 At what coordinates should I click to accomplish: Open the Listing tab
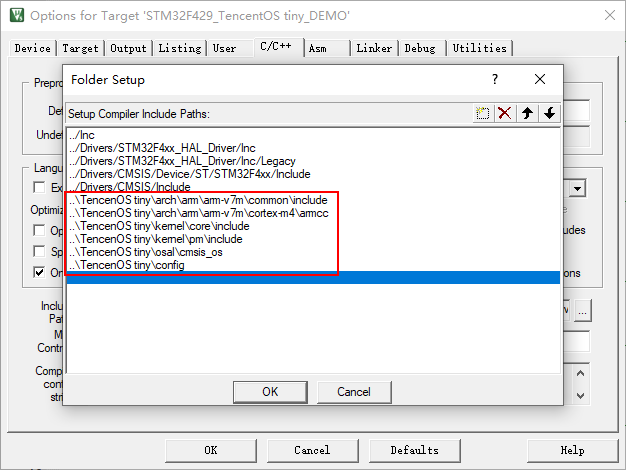coord(180,48)
